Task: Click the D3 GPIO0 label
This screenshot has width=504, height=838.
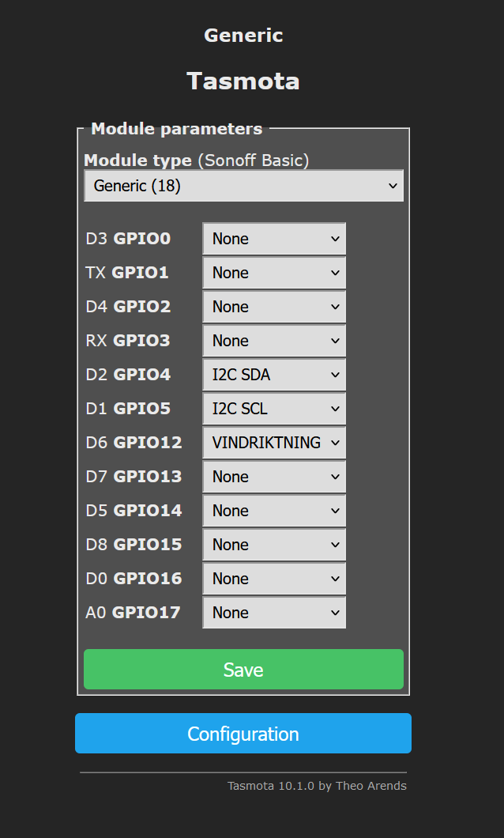Action: pyautogui.click(x=128, y=239)
